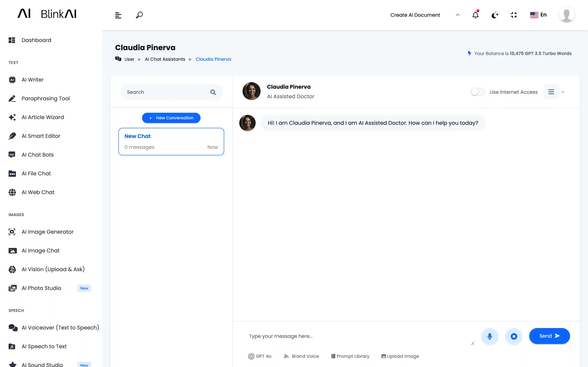Select the New Chat conversation card
The height and width of the screenshot is (367, 588).
[x=171, y=141]
